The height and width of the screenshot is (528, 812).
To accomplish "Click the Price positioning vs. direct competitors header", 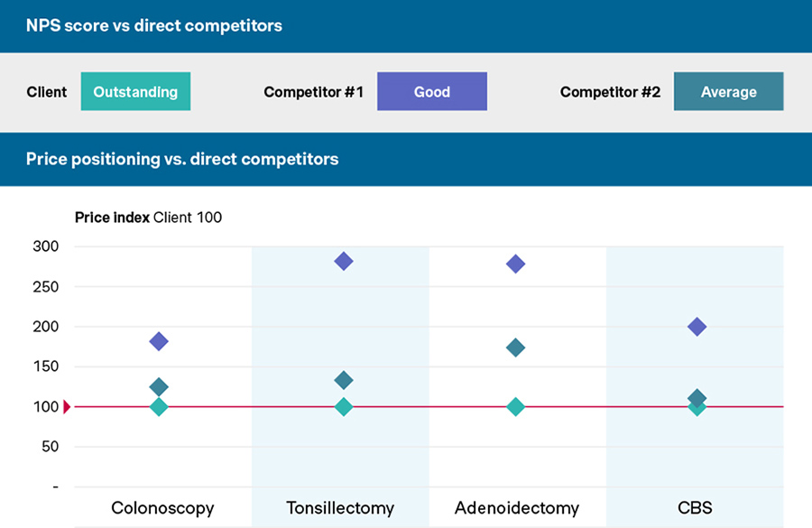I will click(x=182, y=160).
